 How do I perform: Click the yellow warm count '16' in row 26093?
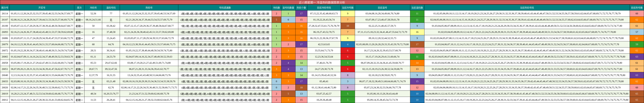tap(417, 32)
